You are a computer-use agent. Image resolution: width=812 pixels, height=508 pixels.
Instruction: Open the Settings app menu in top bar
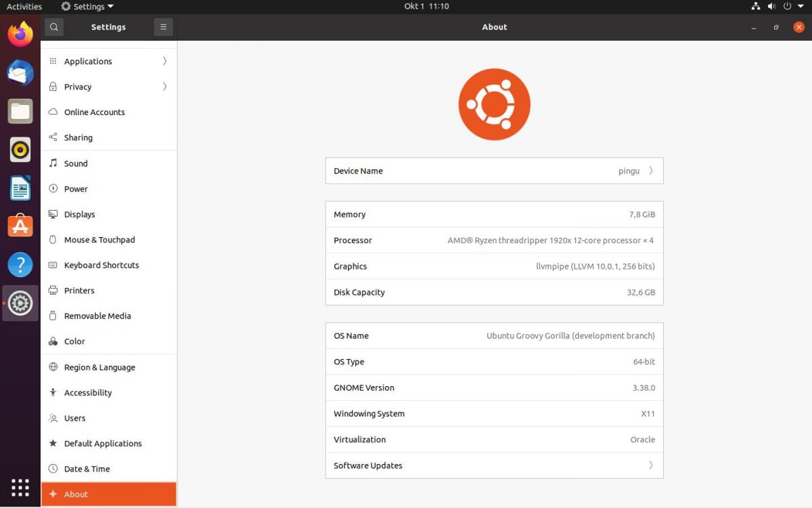pos(88,6)
